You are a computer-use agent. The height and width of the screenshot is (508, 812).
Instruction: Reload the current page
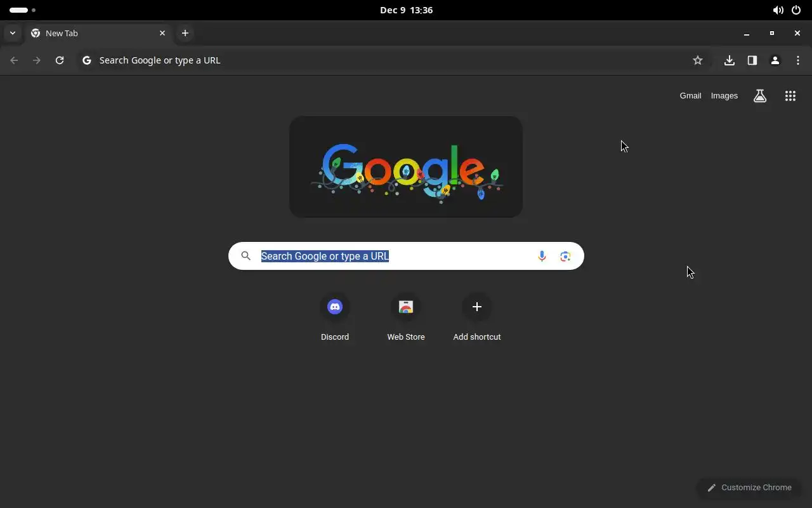click(x=60, y=60)
